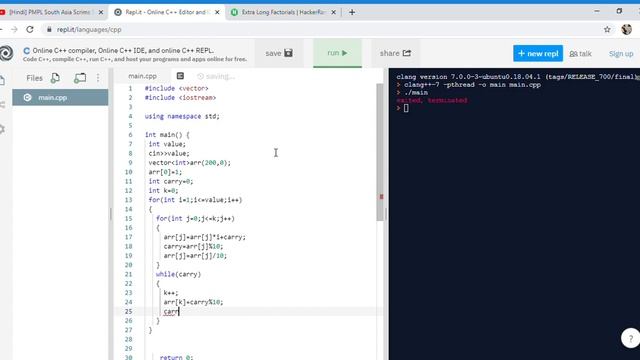Screen dimensions: 640x360
Task: Open the editor layout icon beside main.cpp tab
Action: (180, 76)
